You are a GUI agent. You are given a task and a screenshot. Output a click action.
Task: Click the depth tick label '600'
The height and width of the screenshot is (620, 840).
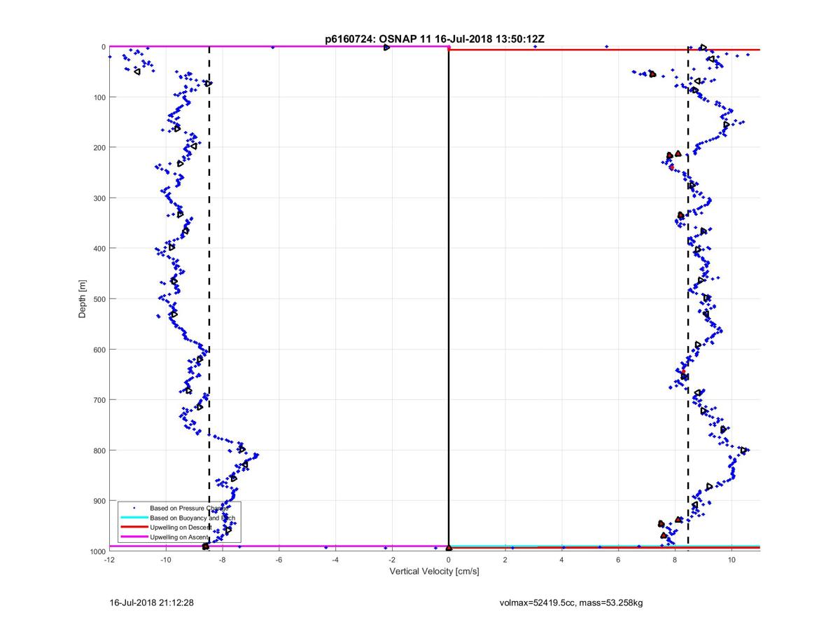click(x=99, y=350)
